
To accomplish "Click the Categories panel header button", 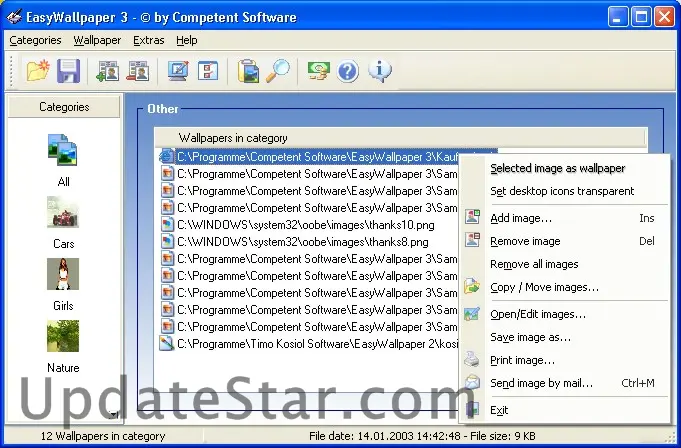I will [x=64, y=107].
